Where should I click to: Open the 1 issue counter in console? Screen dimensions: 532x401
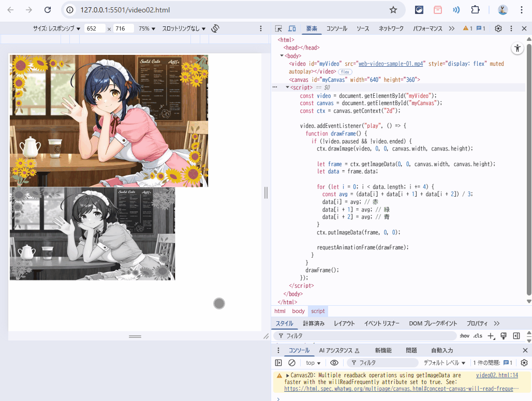(x=493, y=363)
